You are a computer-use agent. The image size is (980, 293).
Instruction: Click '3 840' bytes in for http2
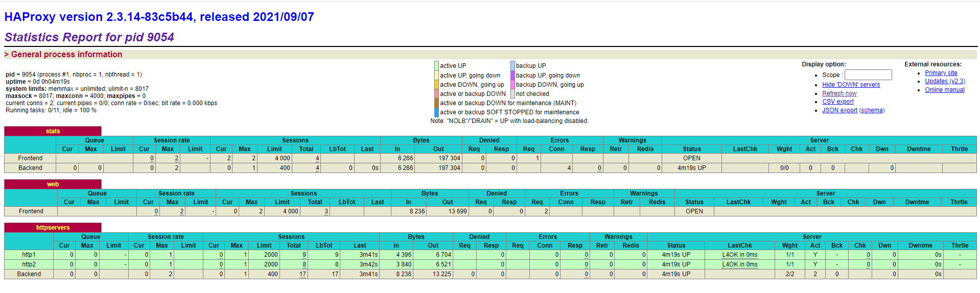click(404, 264)
